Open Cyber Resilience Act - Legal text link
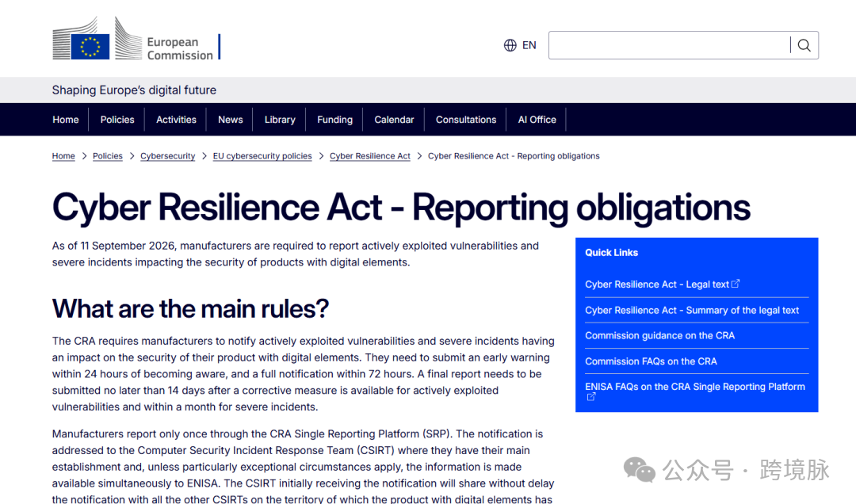Screen dimensions: 856x504 657,284
